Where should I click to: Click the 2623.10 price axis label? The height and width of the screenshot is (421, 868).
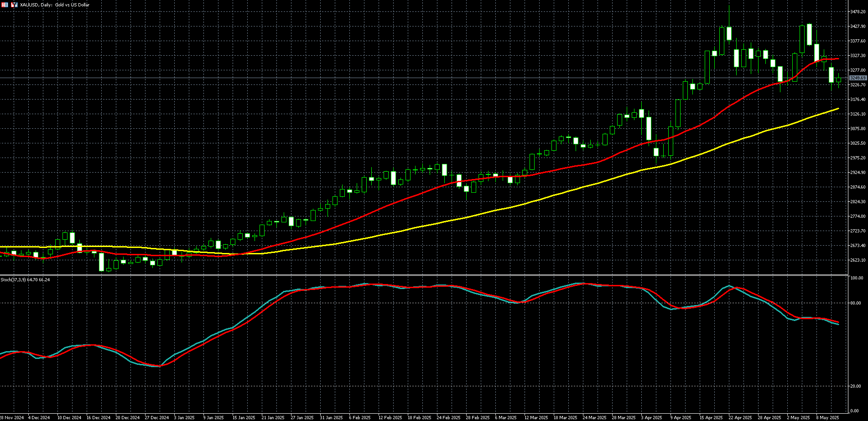point(858,260)
